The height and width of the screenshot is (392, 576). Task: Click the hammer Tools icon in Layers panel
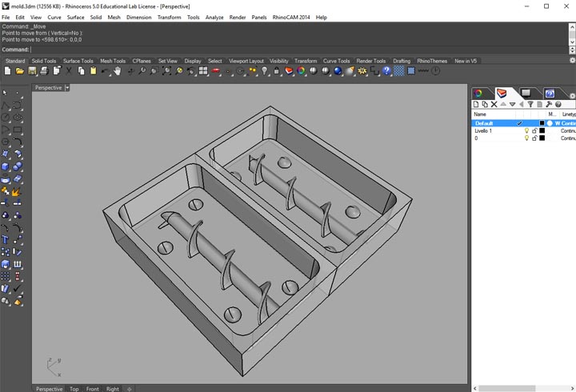click(549, 104)
